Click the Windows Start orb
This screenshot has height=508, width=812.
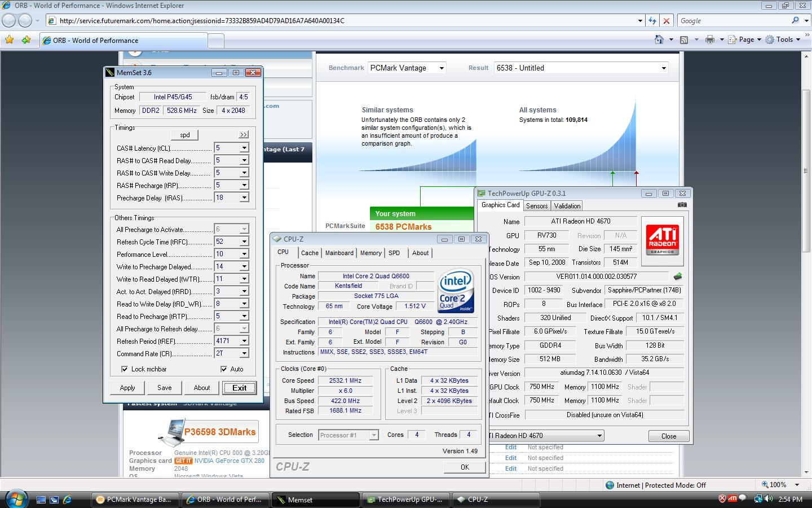click(15, 499)
